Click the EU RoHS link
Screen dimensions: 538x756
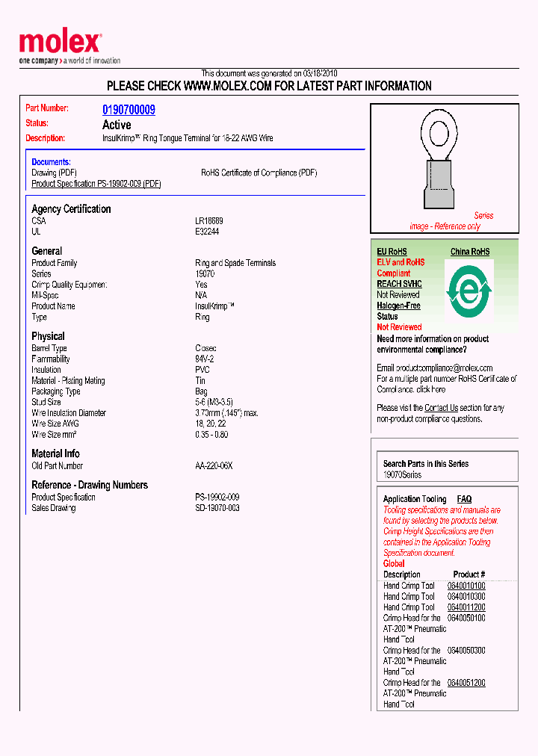coord(392,252)
